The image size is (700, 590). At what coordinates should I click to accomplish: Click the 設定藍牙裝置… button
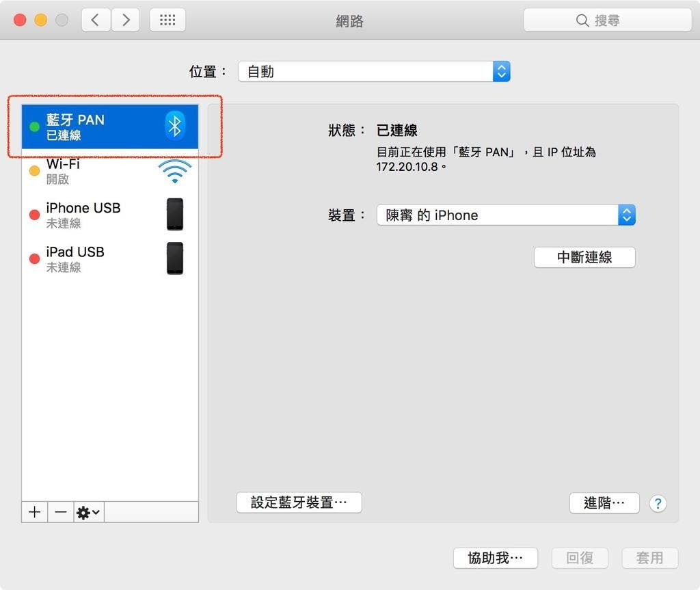[299, 502]
